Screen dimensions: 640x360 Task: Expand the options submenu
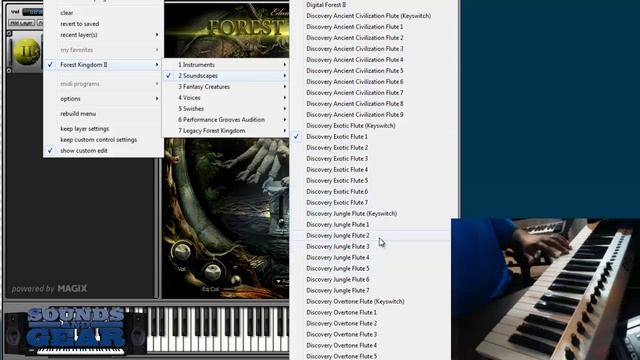[103, 99]
